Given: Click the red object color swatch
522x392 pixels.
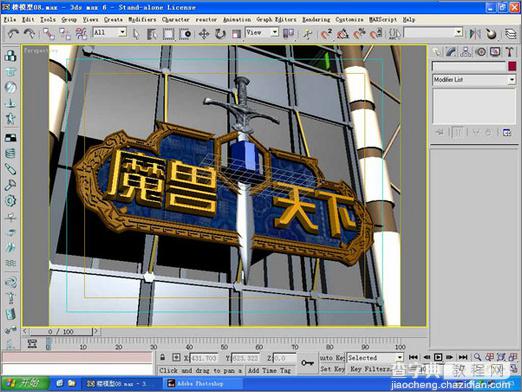Looking at the screenshot, I should coord(512,66).
